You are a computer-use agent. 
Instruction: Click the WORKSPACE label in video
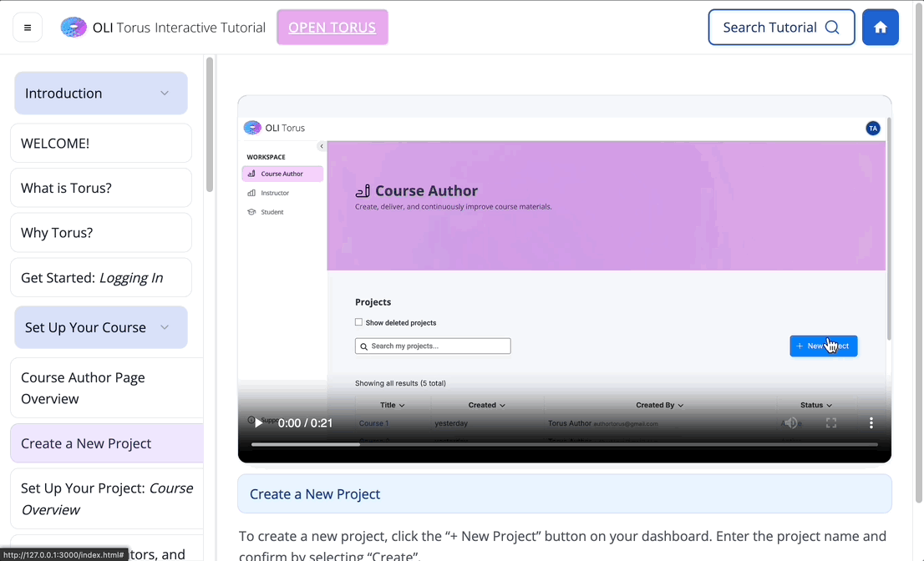[x=266, y=157]
